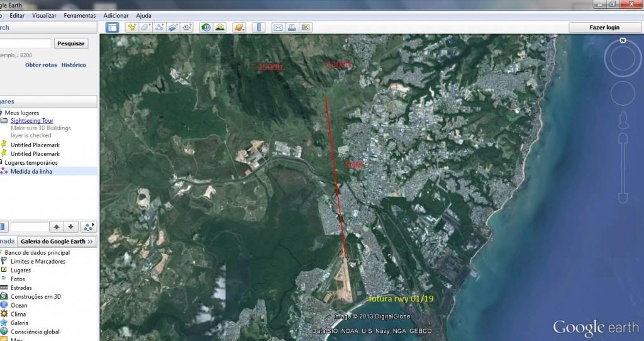Click the Pesquisar search button
This screenshot has height=341, width=644.
tap(70, 43)
